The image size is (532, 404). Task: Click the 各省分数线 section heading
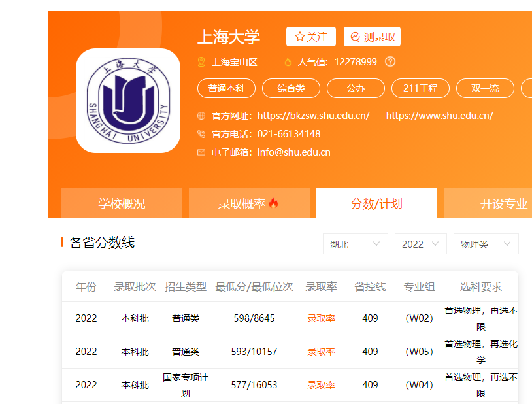102,243
